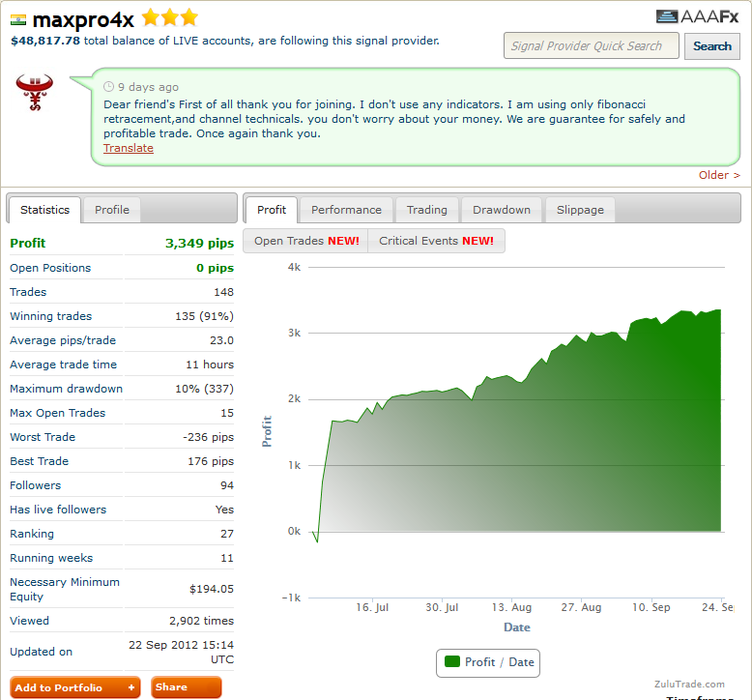Open the AAAFx broker logo
Viewport: 752px width, 700px height.
pyautogui.click(x=697, y=16)
